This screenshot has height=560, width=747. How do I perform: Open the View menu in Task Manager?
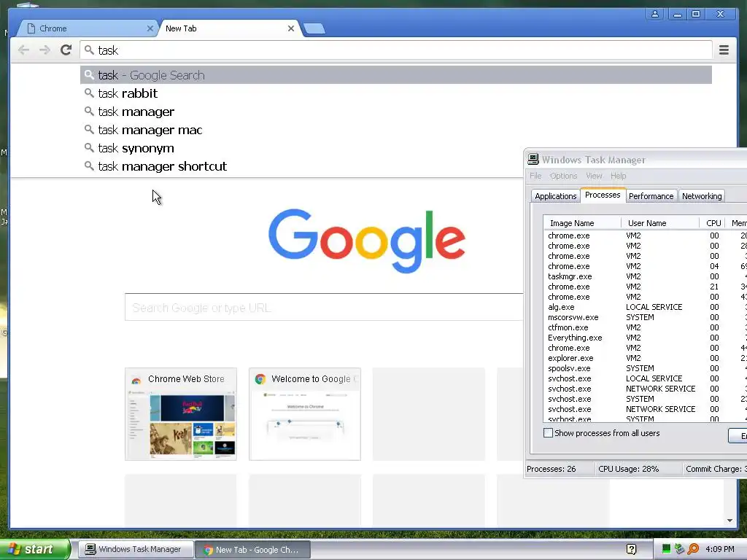[x=594, y=176]
